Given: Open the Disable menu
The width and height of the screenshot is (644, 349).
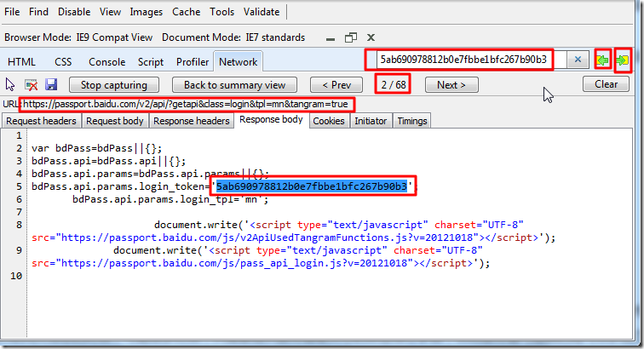Looking at the screenshot, I should point(74,12).
